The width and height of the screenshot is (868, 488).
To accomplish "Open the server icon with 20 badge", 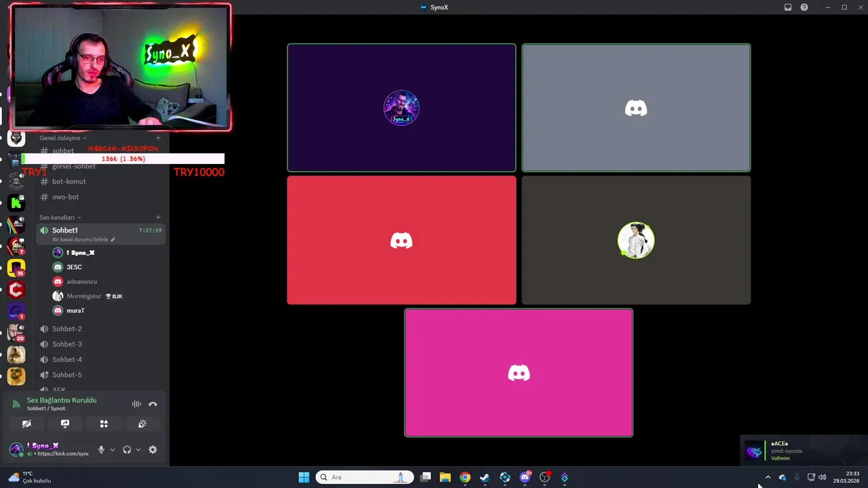I will pyautogui.click(x=16, y=333).
